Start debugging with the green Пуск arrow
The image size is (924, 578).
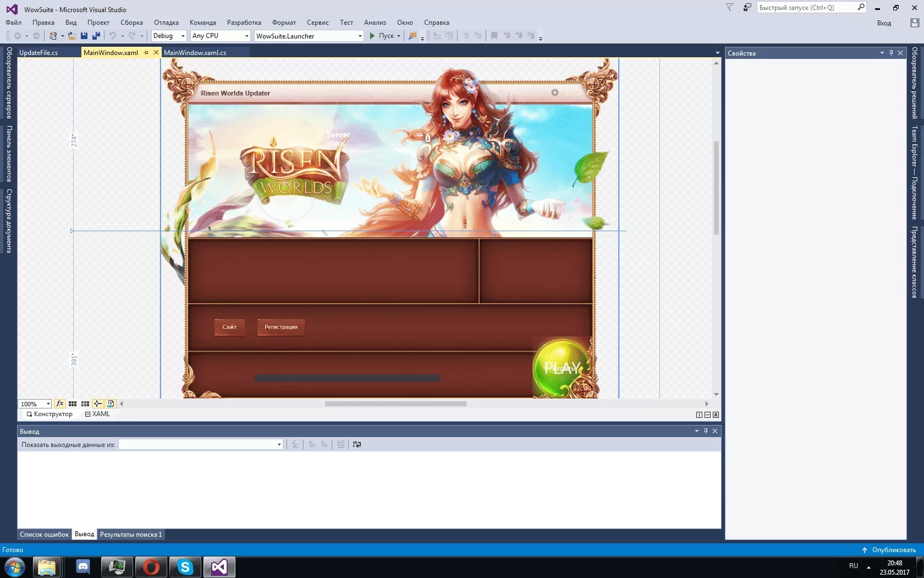click(372, 36)
